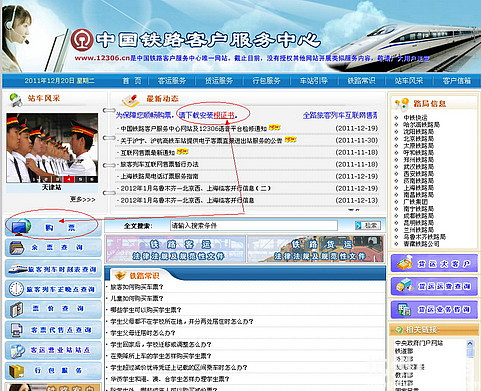Open FAQ 哪些学生可以购买学生票？
481x391 pixels.
coord(146,310)
